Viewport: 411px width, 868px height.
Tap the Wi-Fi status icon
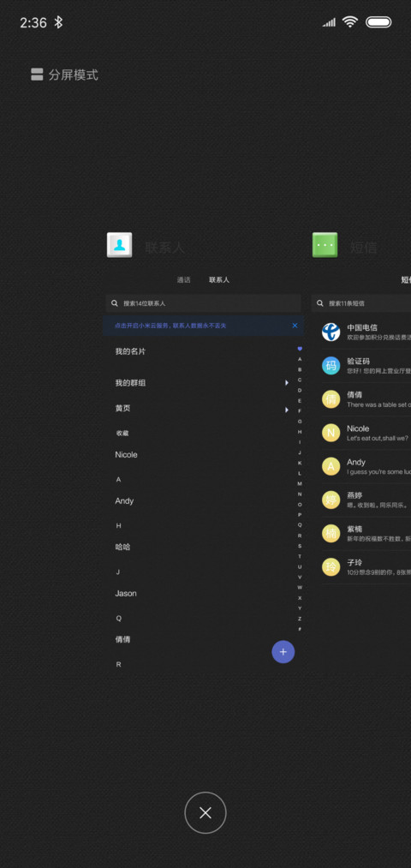click(x=349, y=22)
